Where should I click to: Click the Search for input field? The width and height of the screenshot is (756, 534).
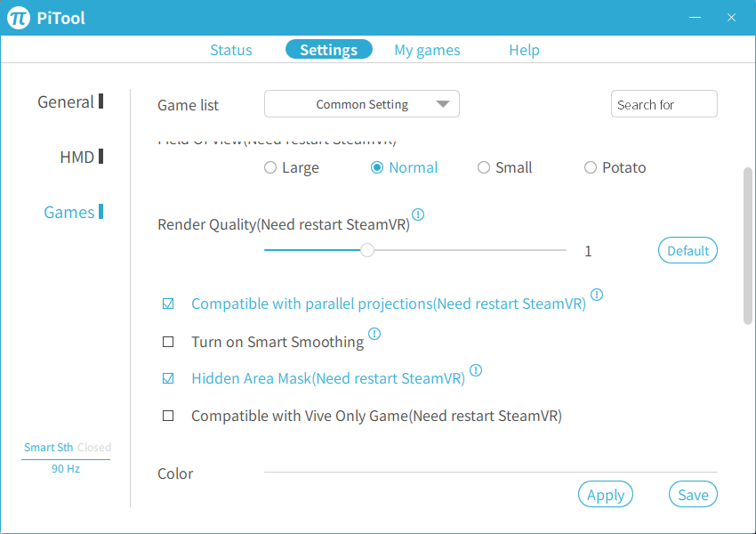click(664, 104)
